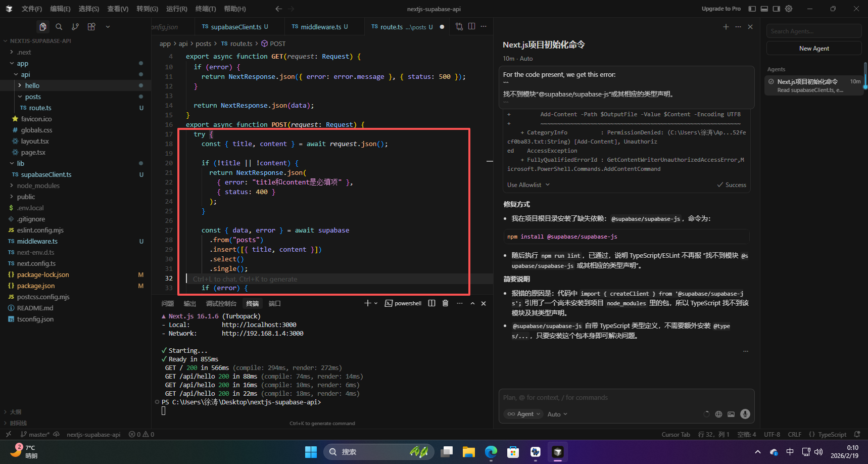Image resolution: width=868 pixels, height=464 pixels.
Task: Expand the sidebar views chevron dropdown
Action: pos(108,27)
